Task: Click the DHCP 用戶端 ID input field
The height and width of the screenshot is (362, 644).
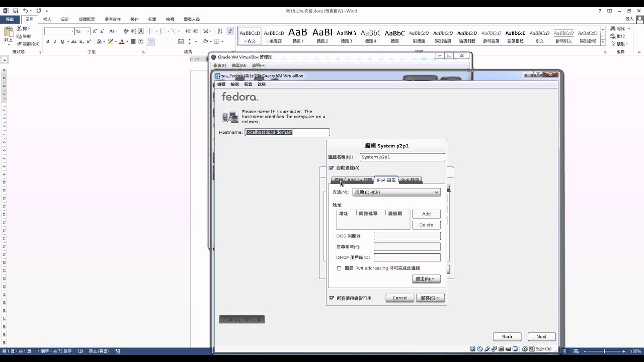Action: click(407, 257)
